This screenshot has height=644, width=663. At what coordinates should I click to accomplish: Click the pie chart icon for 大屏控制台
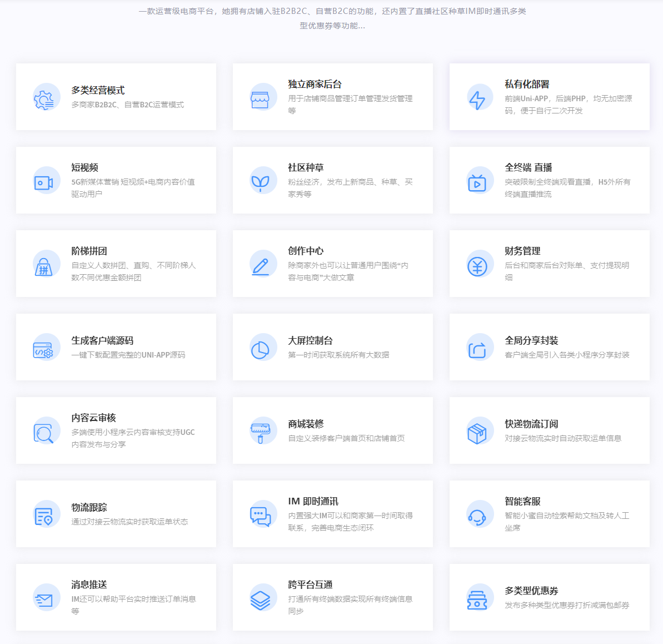pyautogui.click(x=260, y=349)
